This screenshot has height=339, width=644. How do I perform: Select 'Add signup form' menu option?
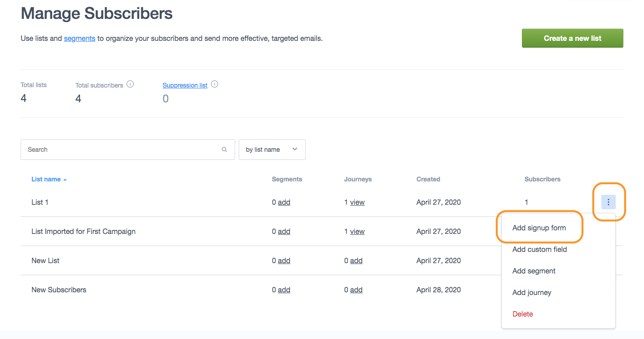(539, 228)
